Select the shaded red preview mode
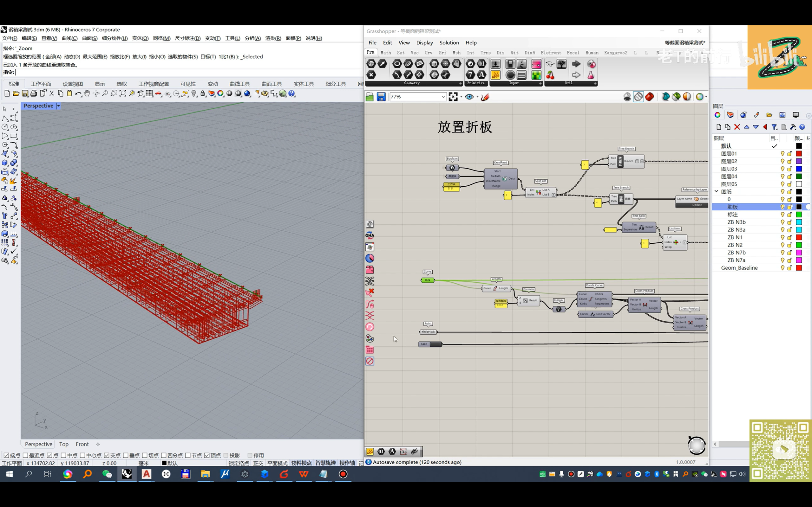 (650, 97)
